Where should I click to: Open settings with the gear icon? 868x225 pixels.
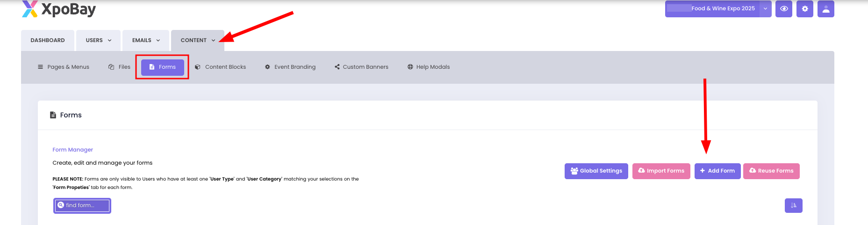[x=804, y=9]
